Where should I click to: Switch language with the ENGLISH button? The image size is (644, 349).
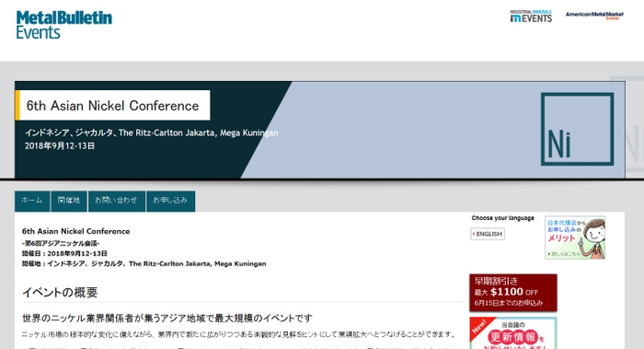click(488, 234)
